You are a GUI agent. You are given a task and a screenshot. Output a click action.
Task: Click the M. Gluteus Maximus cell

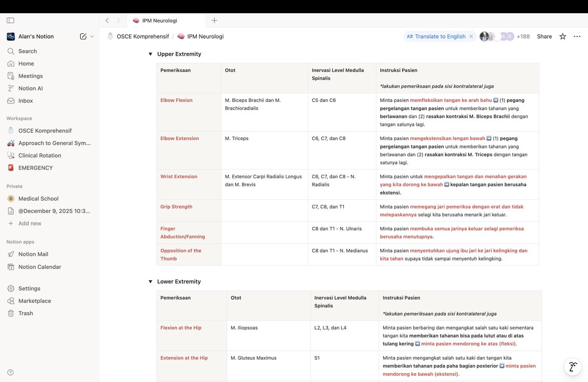pyautogui.click(x=269, y=366)
